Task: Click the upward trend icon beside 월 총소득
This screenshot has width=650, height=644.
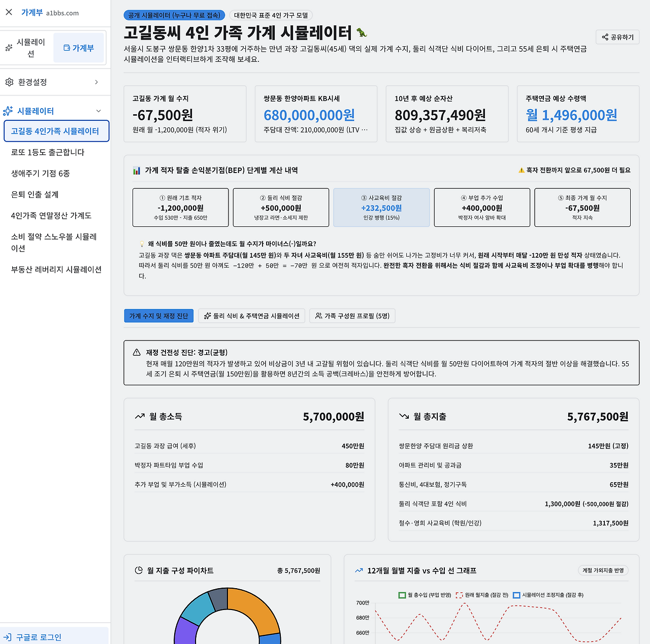Action: pyautogui.click(x=140, y=417)
